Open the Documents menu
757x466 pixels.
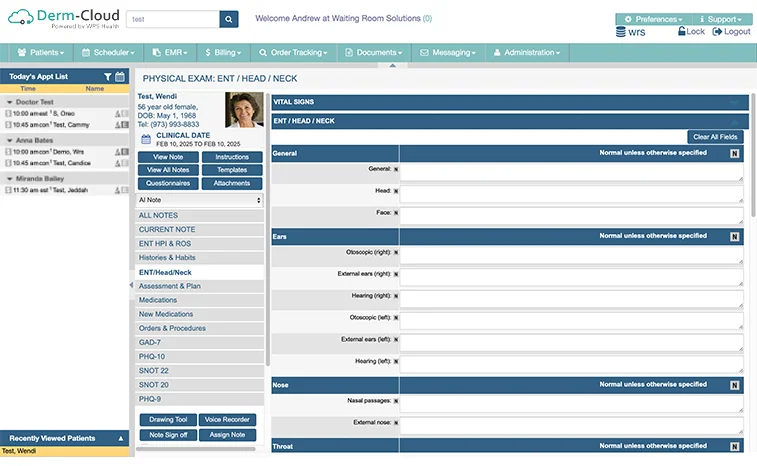pos(374,52)
